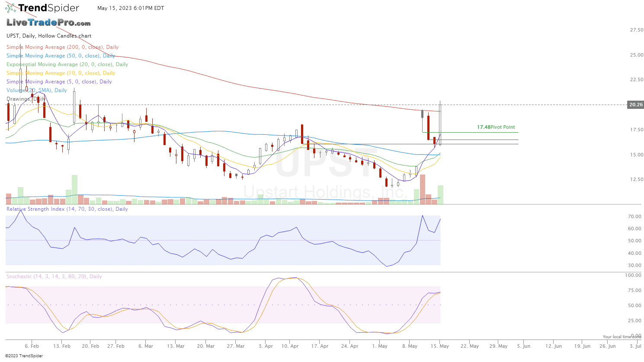
Task: Open the LiveTradePro.com watermark link
Action: point(48,22)
